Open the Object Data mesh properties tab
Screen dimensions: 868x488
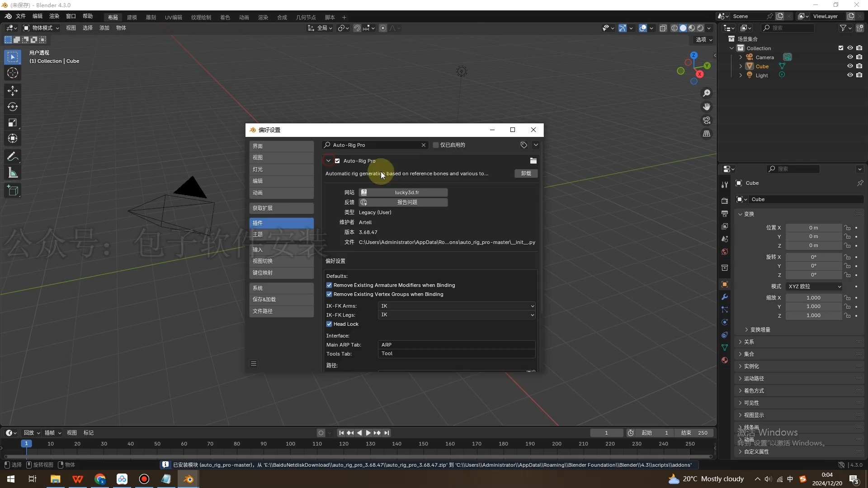pyautogui.click(x=725, y=347)
